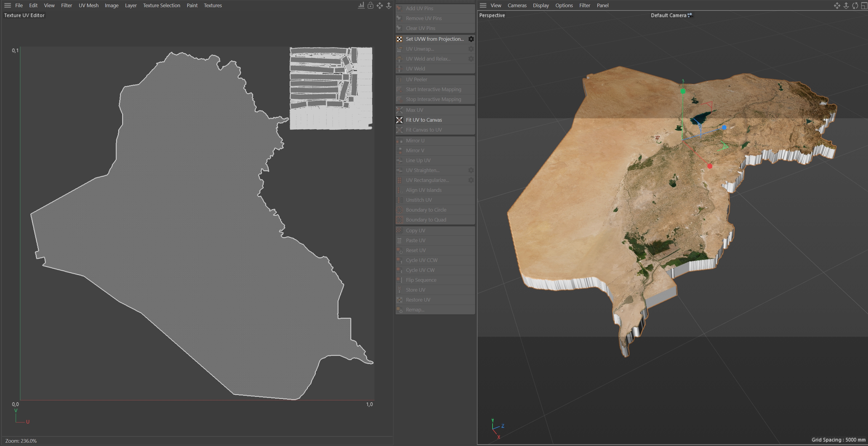This screenshot has width=868, height=446.
Task: Click the toggle active view icon in viewport
Action: coord(864,5)
